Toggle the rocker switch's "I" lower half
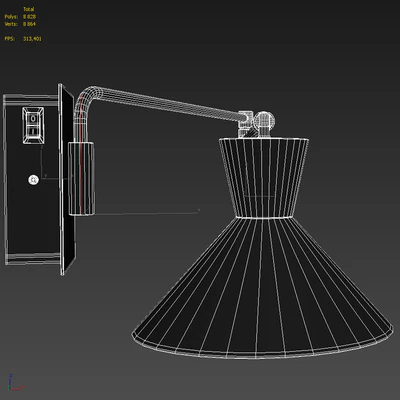This screenshot has width=400, height=400. click(x=33, y=131)
